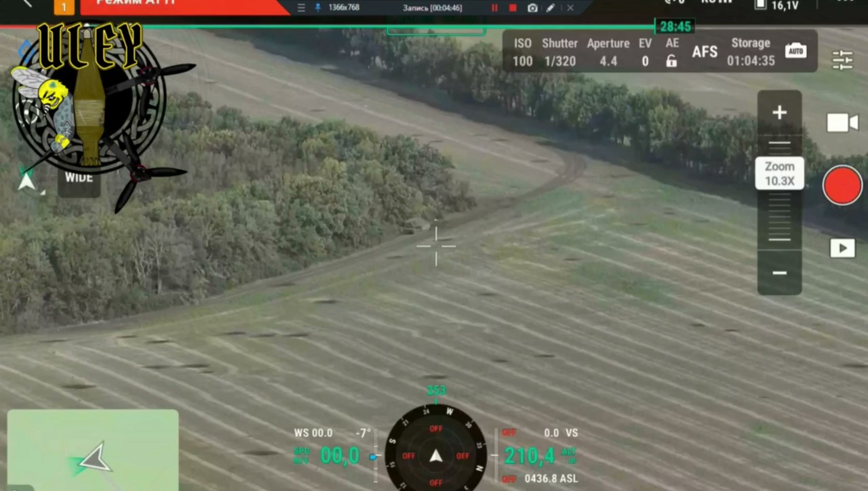Switch the AFS focus mode
868x491 pixels.
coord(705,52)
